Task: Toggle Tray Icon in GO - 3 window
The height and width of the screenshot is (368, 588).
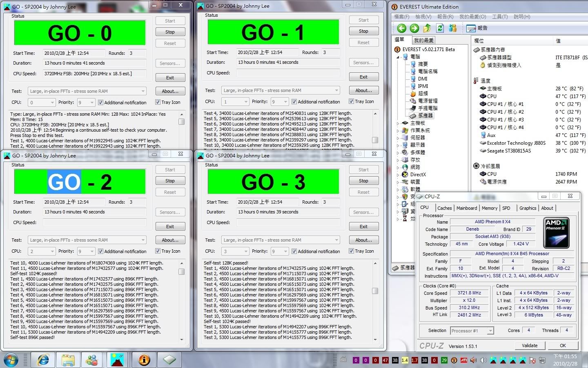Action: click(361, 251)
